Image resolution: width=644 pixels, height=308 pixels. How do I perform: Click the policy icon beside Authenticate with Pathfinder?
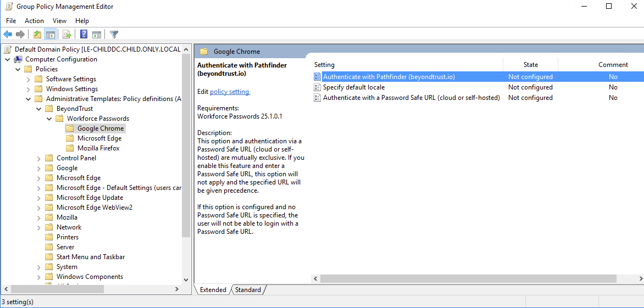point(317,77)
